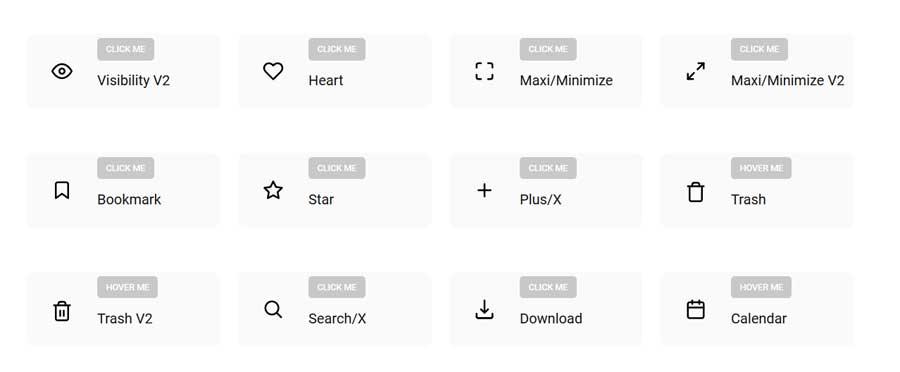900x372 pixels.
Task: Select the Maxi/Minimize V2 text label
Action: coord(788,80)
